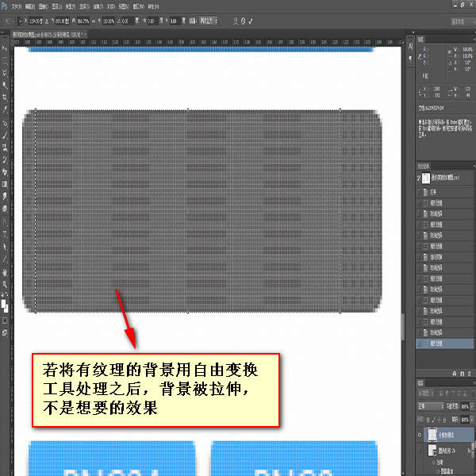Image resolution: width=476 pixels, height=476 pixels.
Task: Select the Lasso tool
Action: 5,71
